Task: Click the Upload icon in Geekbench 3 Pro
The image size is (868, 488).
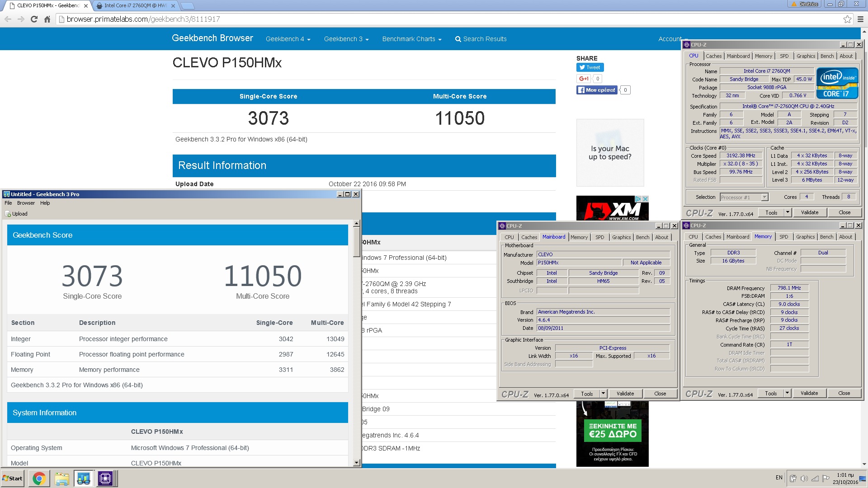Action: coord(8,214)
